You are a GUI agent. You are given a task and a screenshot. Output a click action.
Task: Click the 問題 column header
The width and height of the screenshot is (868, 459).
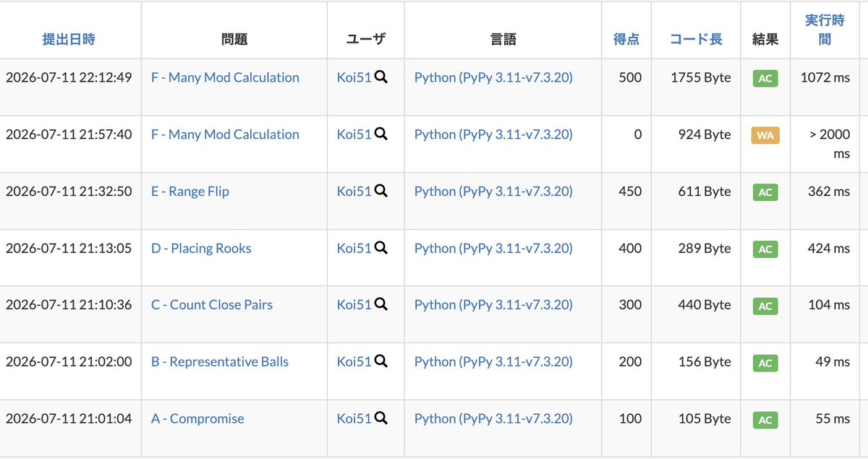tap(234, 40)
